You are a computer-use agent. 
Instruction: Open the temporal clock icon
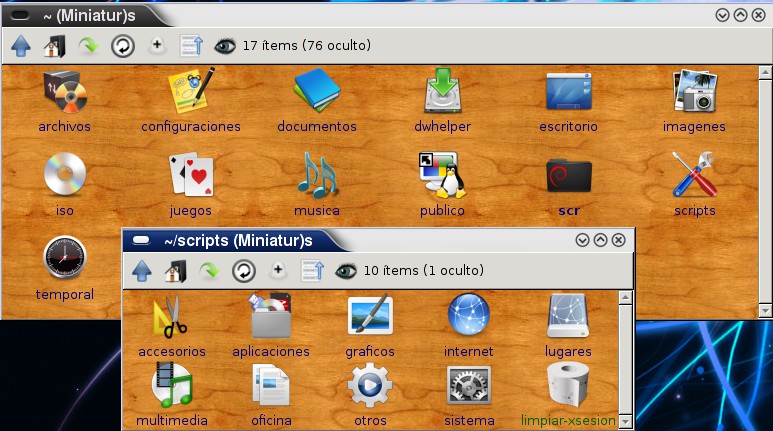[65, 257]
